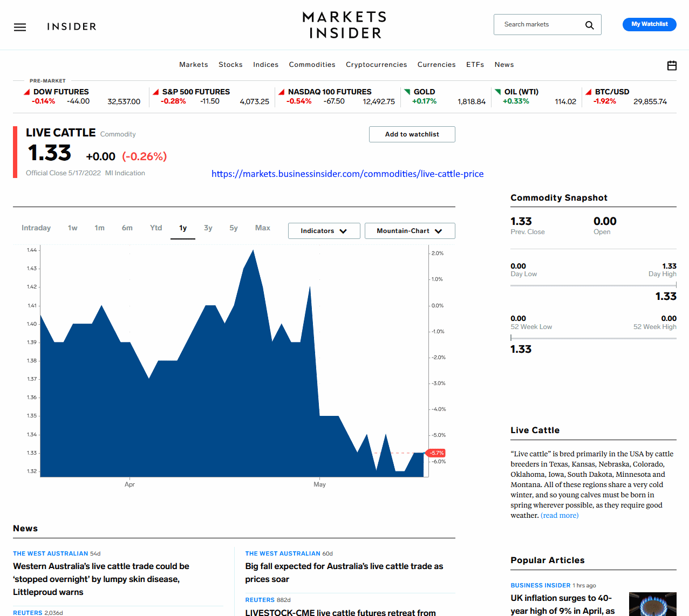Click the Markets Insider logo
This screenshot has height=616, width=689.
(x=344, y=25)
